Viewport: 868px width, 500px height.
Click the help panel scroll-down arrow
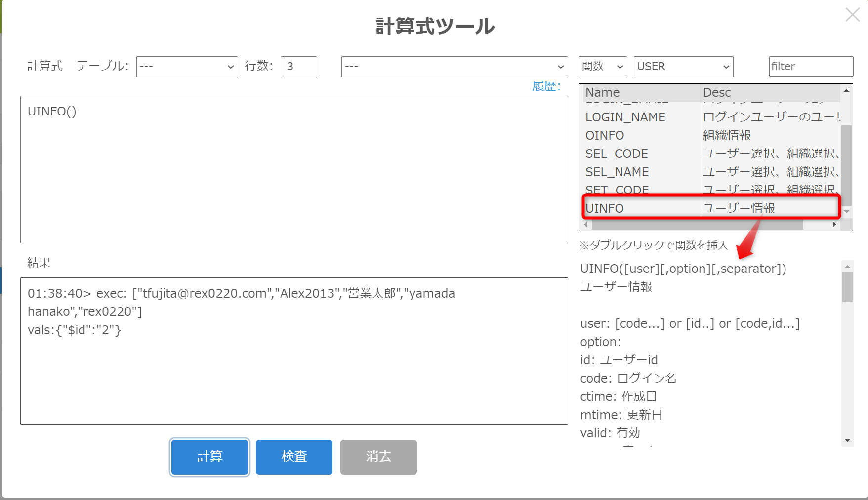(x=848, y=440)
